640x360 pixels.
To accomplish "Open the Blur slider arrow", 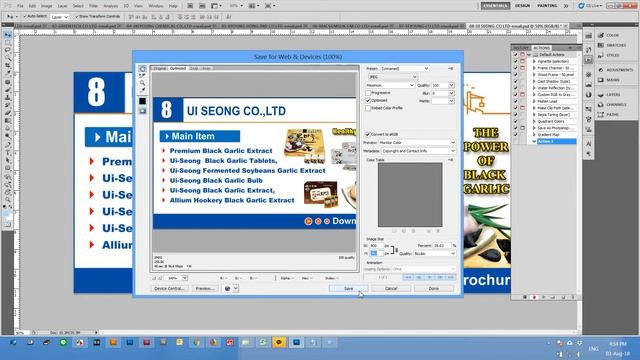I will coord(451,93).
